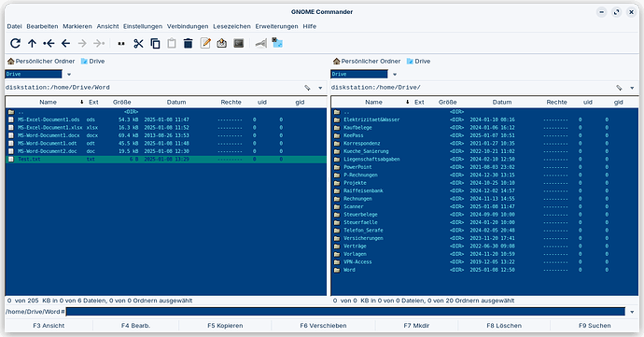Sort left pane by Ext column header
Image resolution: width=644 pixels, height=337 pixels.
(93, 102)
